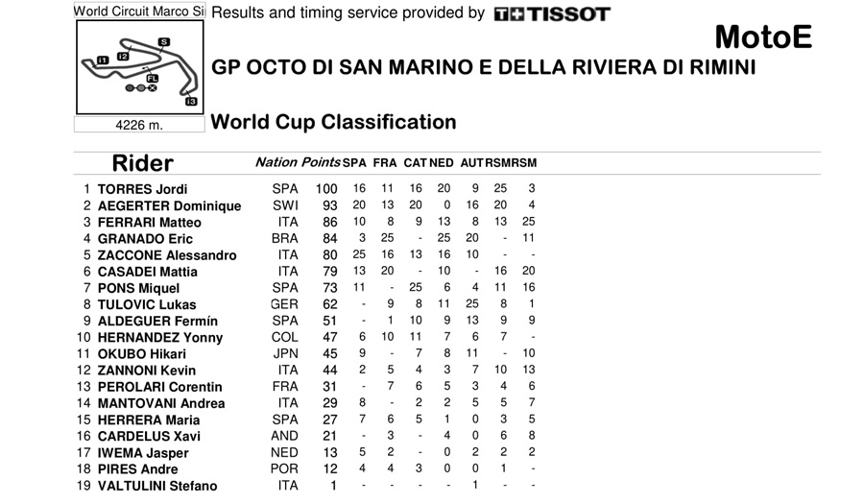Click rider AEGERTER Dominique's name

169,205
